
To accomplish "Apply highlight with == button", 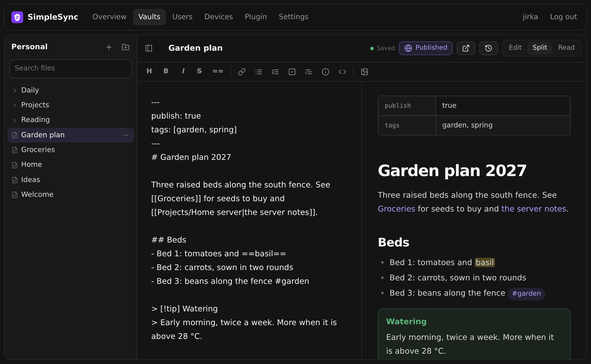I will point(218,71).
